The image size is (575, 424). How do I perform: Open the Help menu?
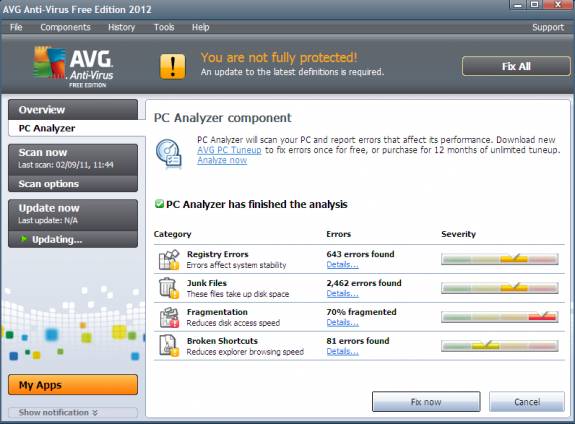pos(201,28)
